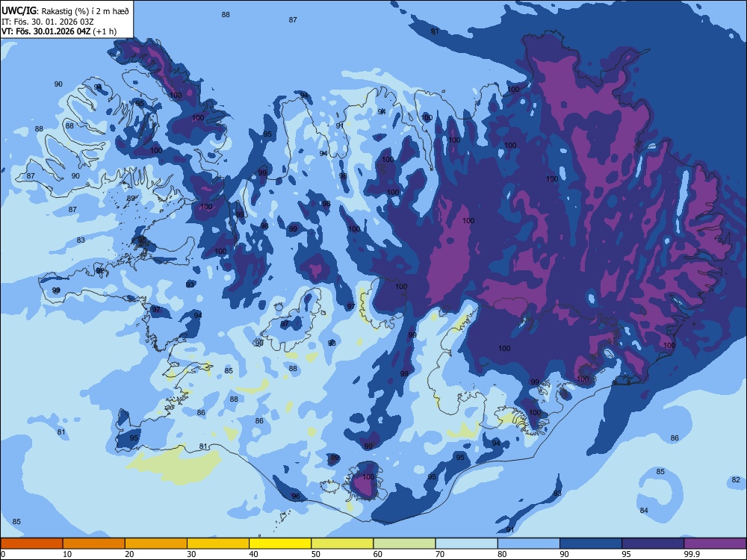Click the title text 'UWC/IG: Rakastig (%) í 2 m hæð'
The width and height of the screenshot is (747, 560).
pos(65,11)
